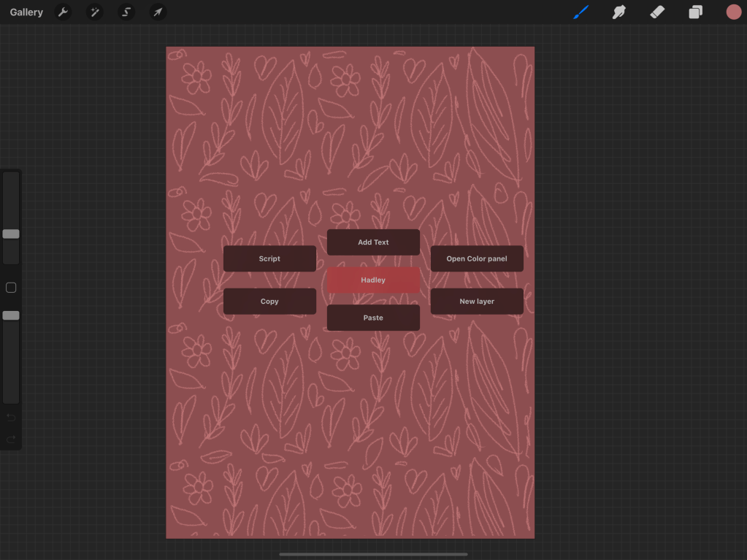The image size is (747, 560).
Task: Tap the active color circle
Action: pos(733,12)
